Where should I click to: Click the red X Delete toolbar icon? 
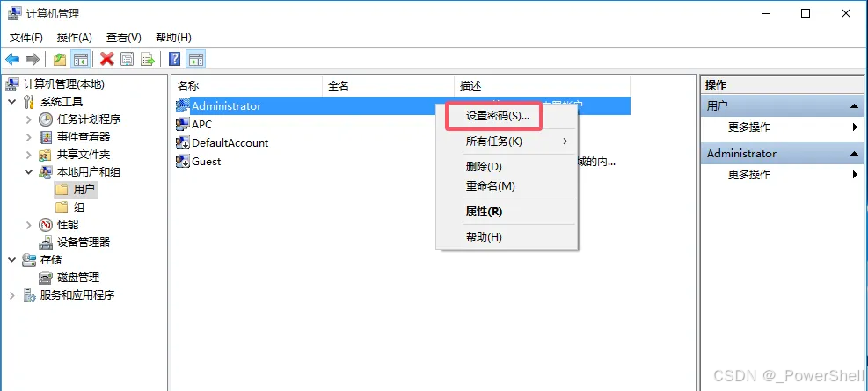pos(106,59)
